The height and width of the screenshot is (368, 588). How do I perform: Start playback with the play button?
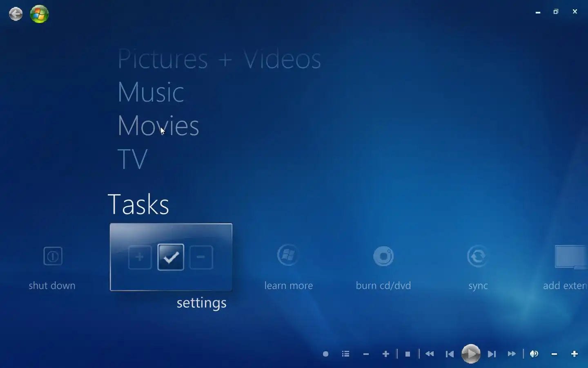[x=471, y=354]
